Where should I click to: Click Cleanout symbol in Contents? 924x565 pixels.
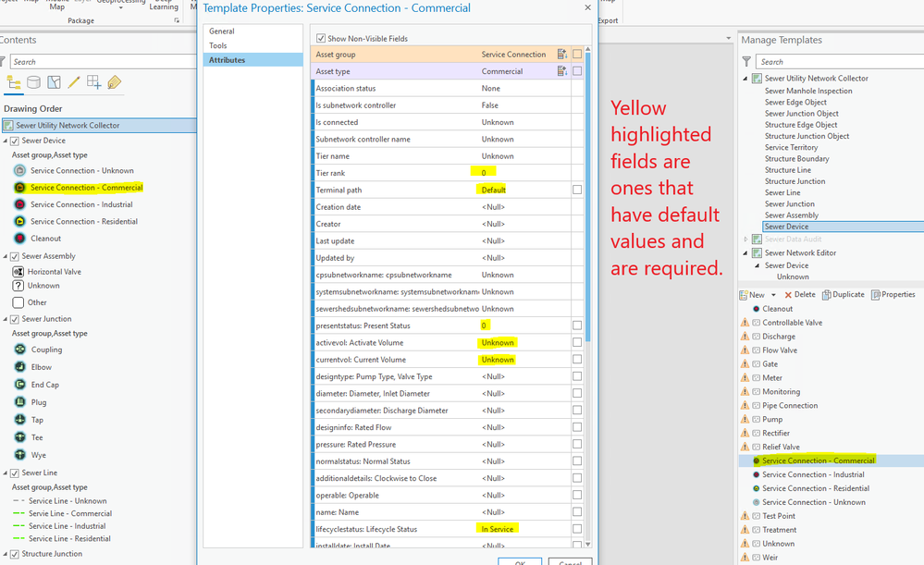click(x=20, y=239)
